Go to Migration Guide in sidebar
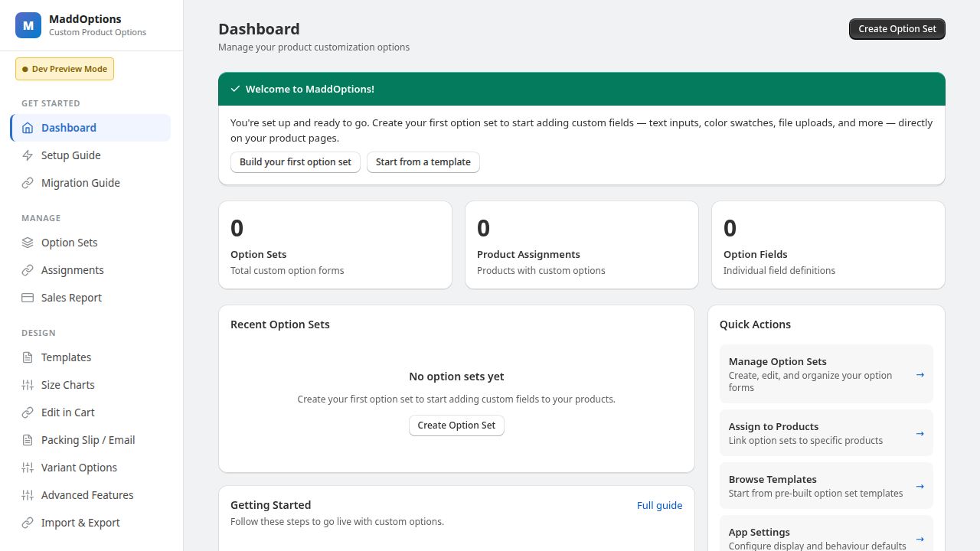 (91, 183)
